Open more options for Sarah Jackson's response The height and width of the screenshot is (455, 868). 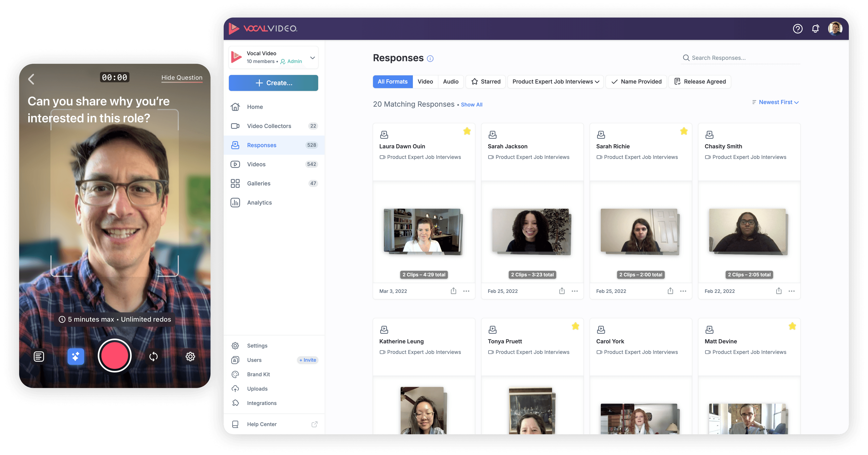(575, 291)
